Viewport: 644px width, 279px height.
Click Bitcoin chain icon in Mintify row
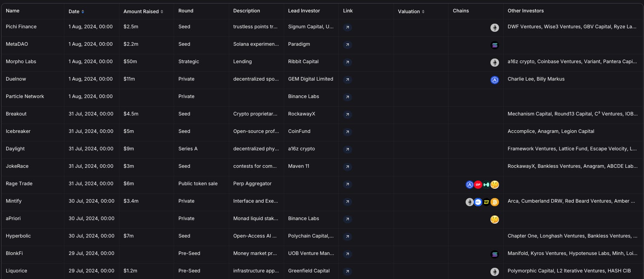(x=495, y=202)
